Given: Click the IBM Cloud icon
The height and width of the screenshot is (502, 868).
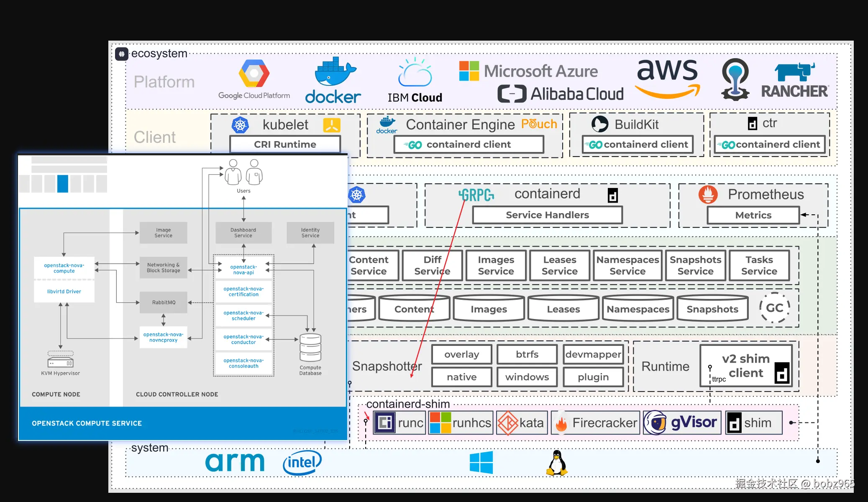Looking at the screenshot, I should coord(415,73).
